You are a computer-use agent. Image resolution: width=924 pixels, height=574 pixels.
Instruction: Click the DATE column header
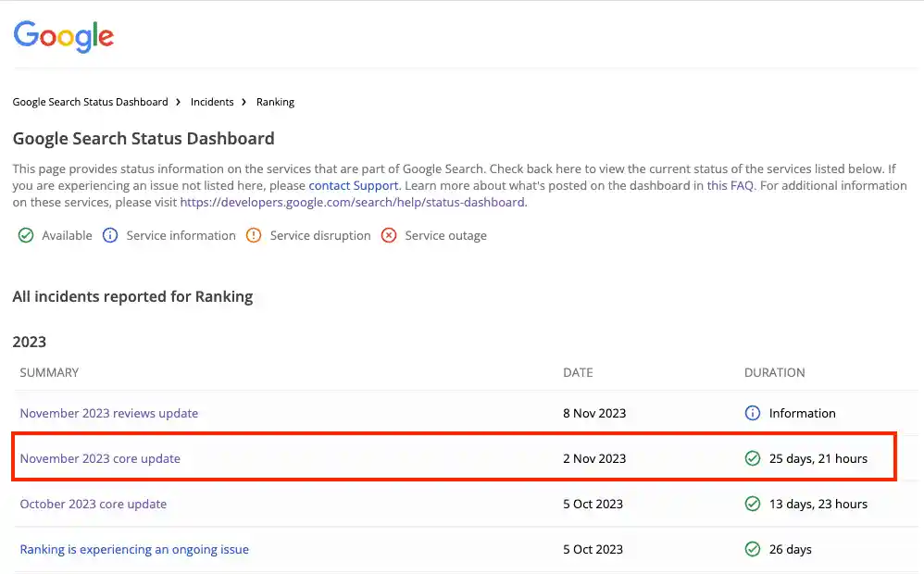(x=578, y=372)
